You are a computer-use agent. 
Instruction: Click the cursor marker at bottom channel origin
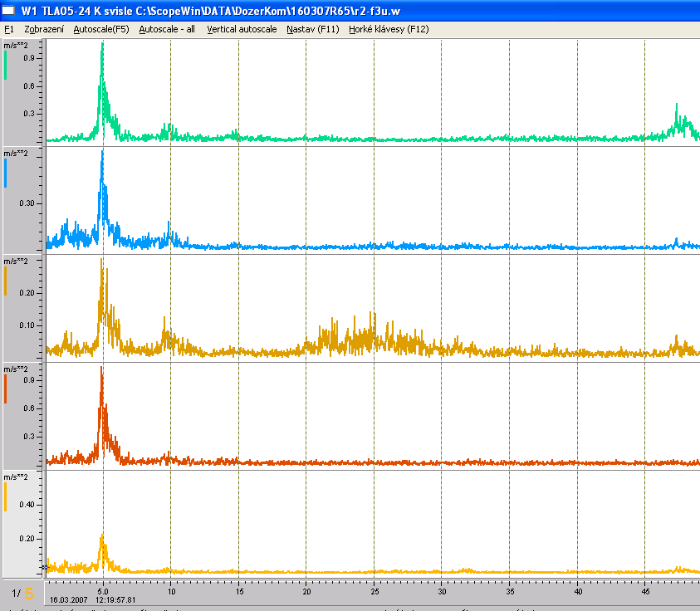[x=45, y=567]
